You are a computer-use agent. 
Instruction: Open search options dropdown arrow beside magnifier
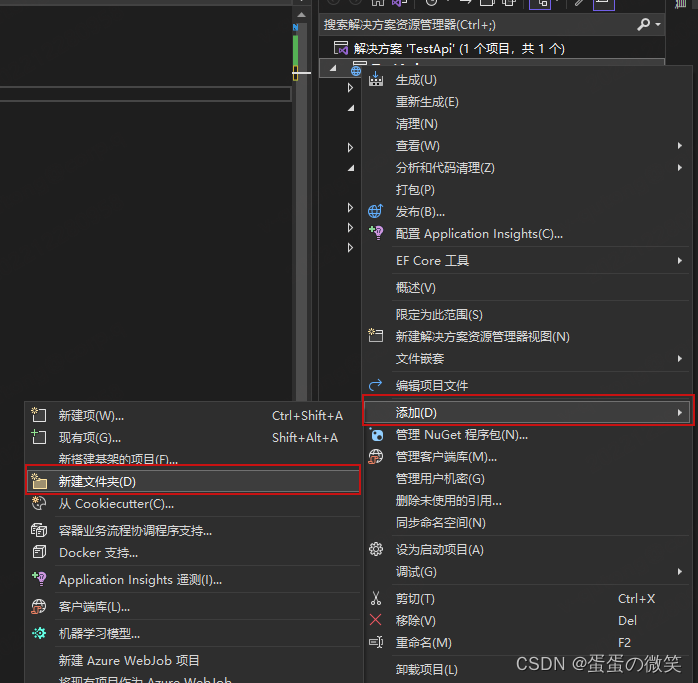coord(657,24)
